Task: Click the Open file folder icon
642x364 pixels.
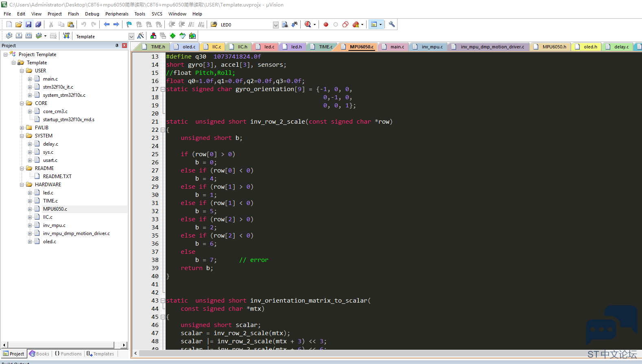Action: [19, 24]
